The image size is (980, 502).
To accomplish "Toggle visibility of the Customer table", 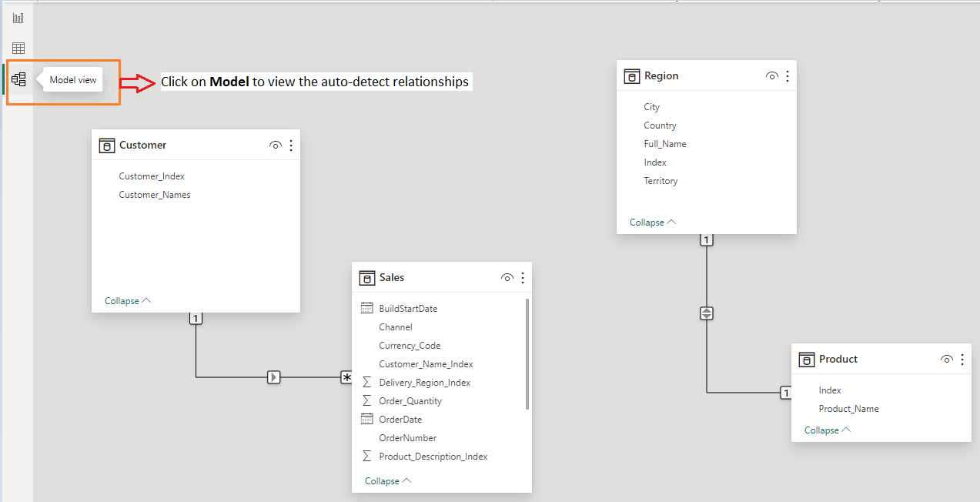I will (276, 146).
